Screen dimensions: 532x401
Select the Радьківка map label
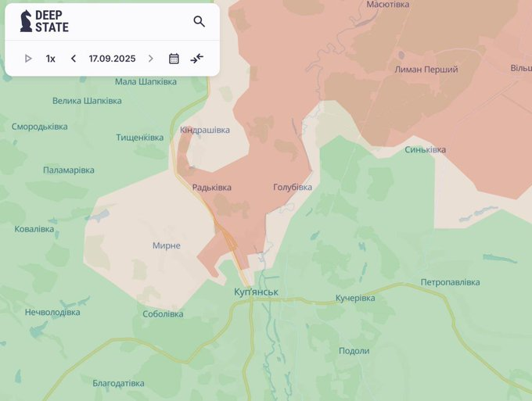pos(212,188)
